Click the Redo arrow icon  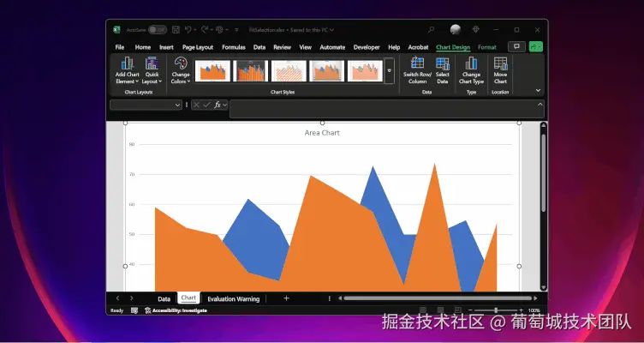click(x=204, y=30)
